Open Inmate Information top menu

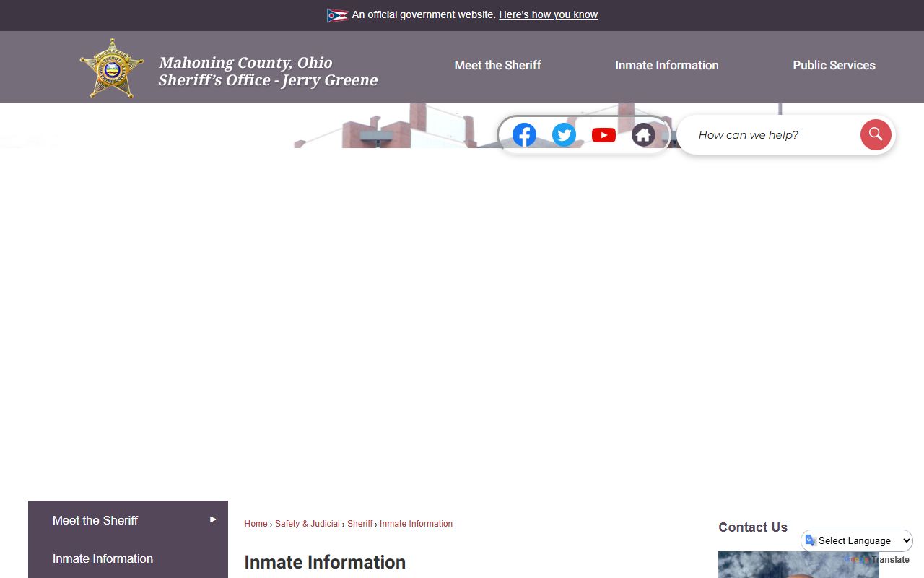click(666, 65)
